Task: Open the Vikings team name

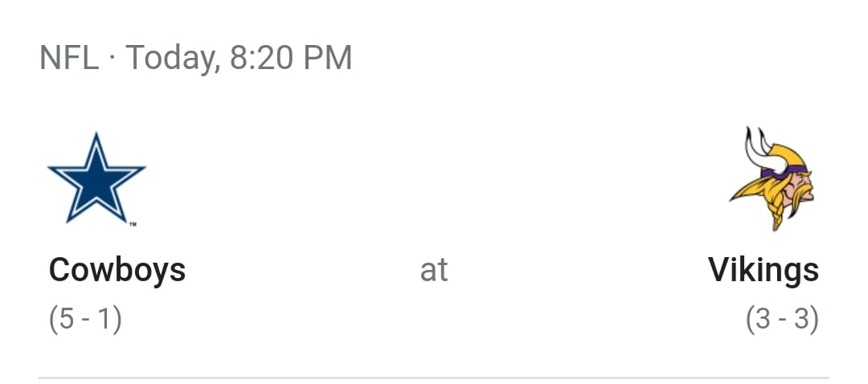Action: click(x=763, y=270)
